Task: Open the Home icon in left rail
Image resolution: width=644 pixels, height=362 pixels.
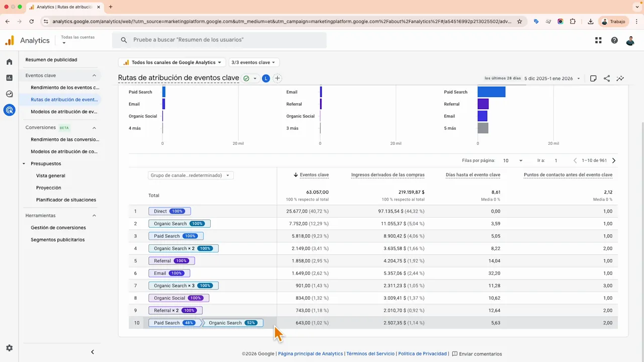Action: coord(9,62)
